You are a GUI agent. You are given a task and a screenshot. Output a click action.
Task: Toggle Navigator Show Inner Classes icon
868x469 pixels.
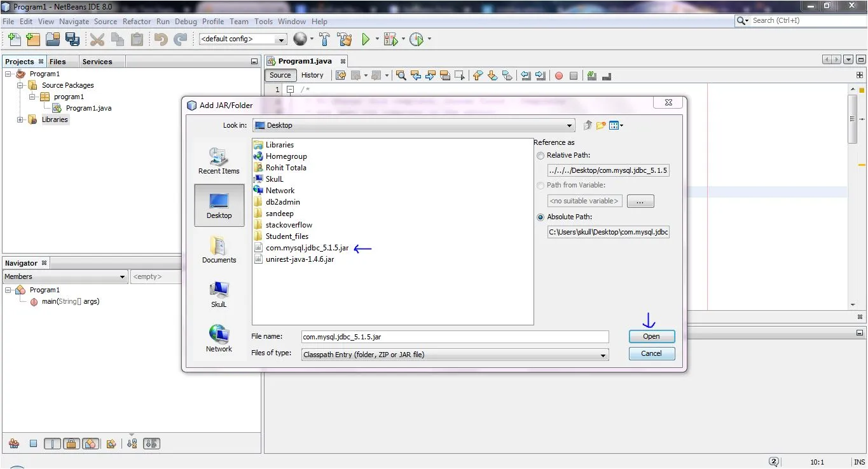point(111,444)
